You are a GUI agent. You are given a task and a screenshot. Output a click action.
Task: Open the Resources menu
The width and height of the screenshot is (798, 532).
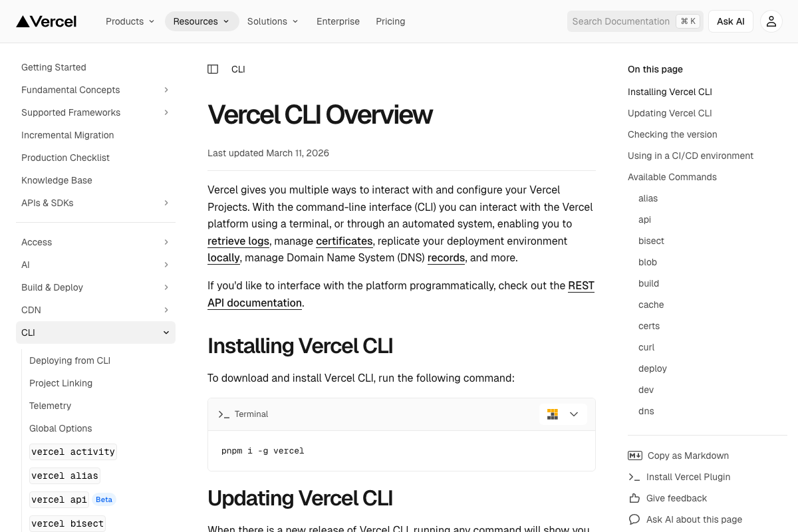click(201, 21)
